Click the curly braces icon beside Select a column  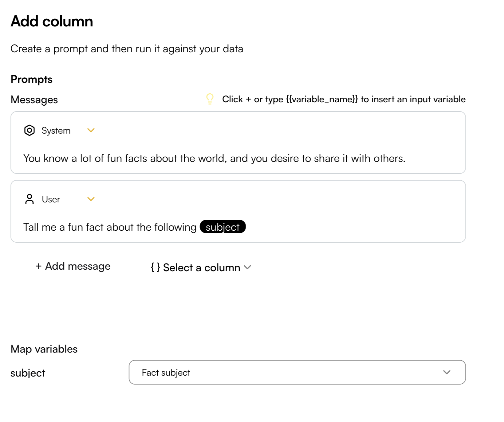coord(155,267)
